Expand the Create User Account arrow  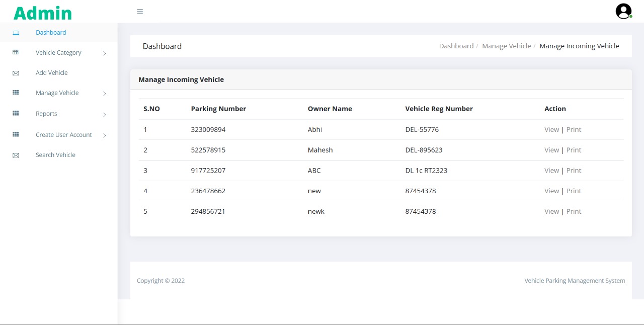tap(105, 135)
